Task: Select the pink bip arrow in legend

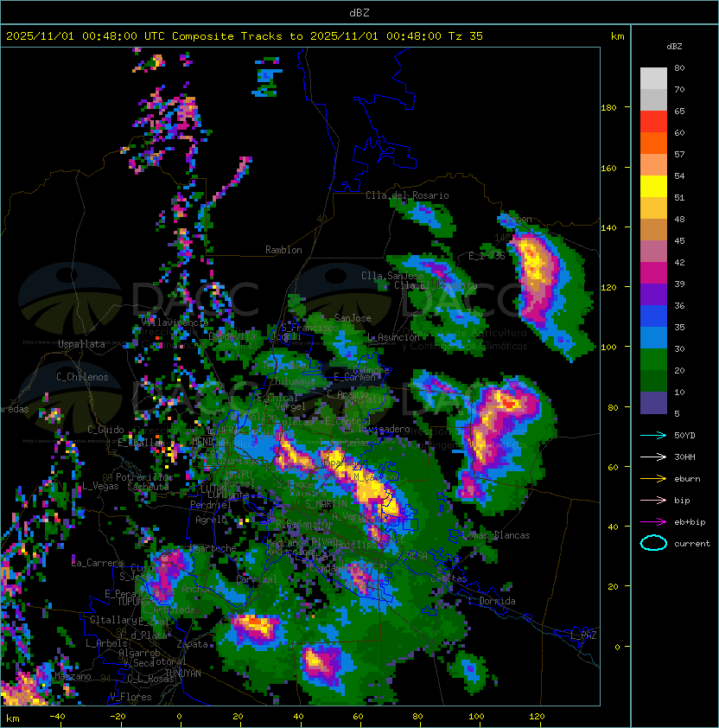Action: (653, 500)
